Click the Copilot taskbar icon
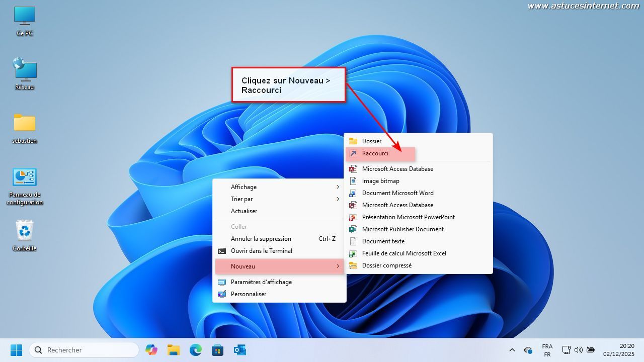 [151, 350]
